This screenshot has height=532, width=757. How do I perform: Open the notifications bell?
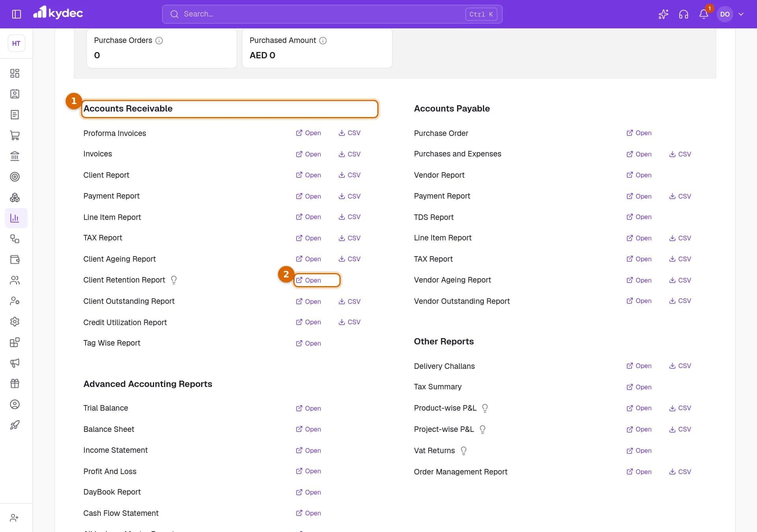point(703,14)
